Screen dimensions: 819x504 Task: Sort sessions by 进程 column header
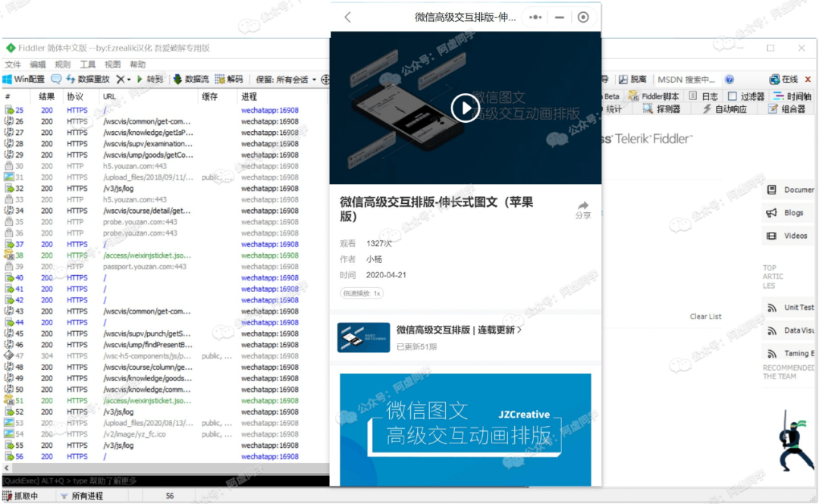click(x=249, y=96)
